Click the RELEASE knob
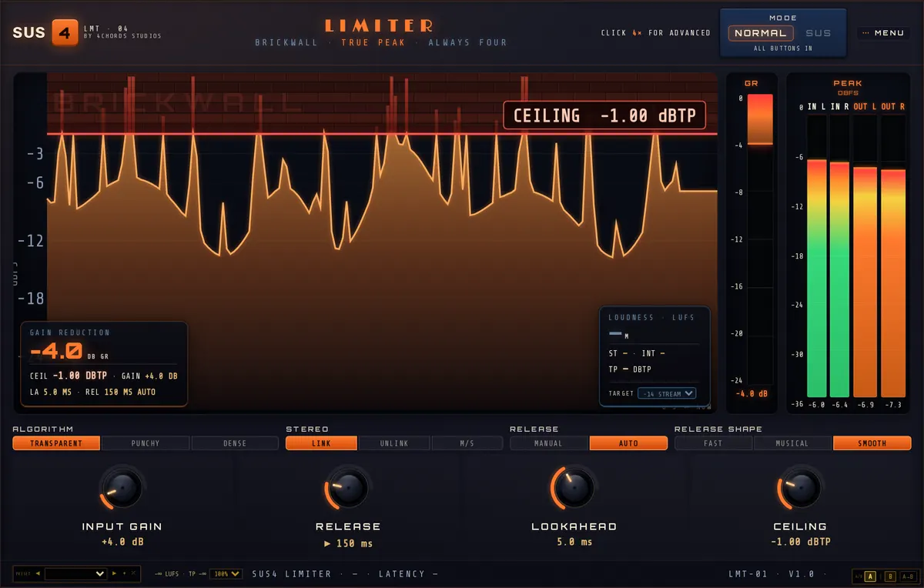This screenshot has height=588, width=924. [347, 487]
